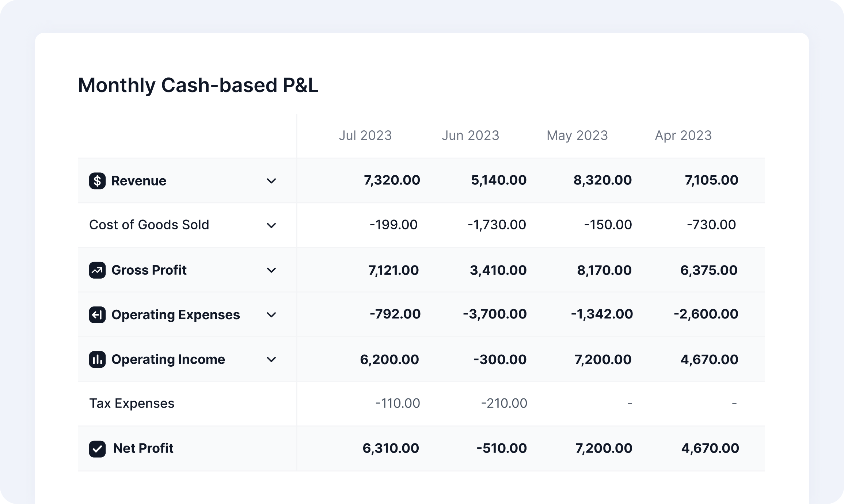Expand the Cost of Goods Sold chevron

271,225
